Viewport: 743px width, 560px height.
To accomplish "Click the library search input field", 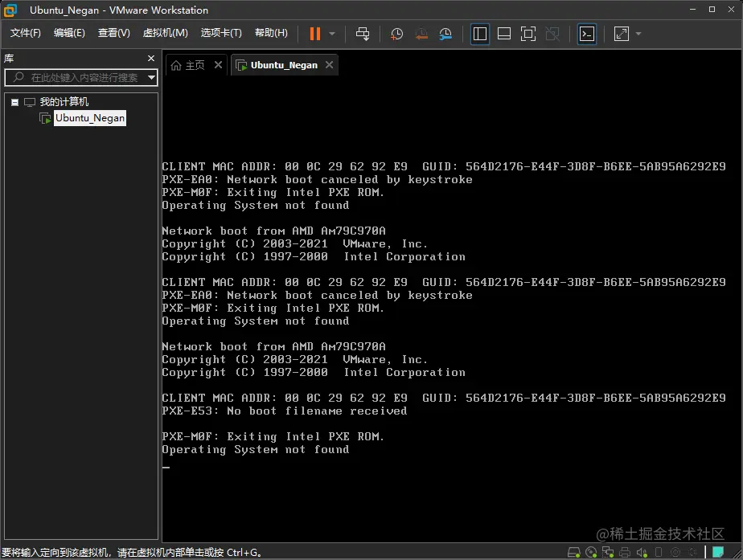I will pos(80,77).
